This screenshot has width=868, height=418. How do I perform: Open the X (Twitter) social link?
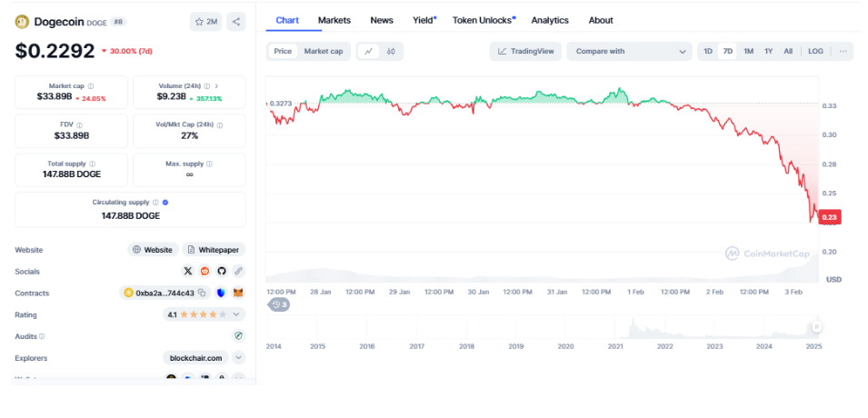pyautogui.click(x=188, y=272)
